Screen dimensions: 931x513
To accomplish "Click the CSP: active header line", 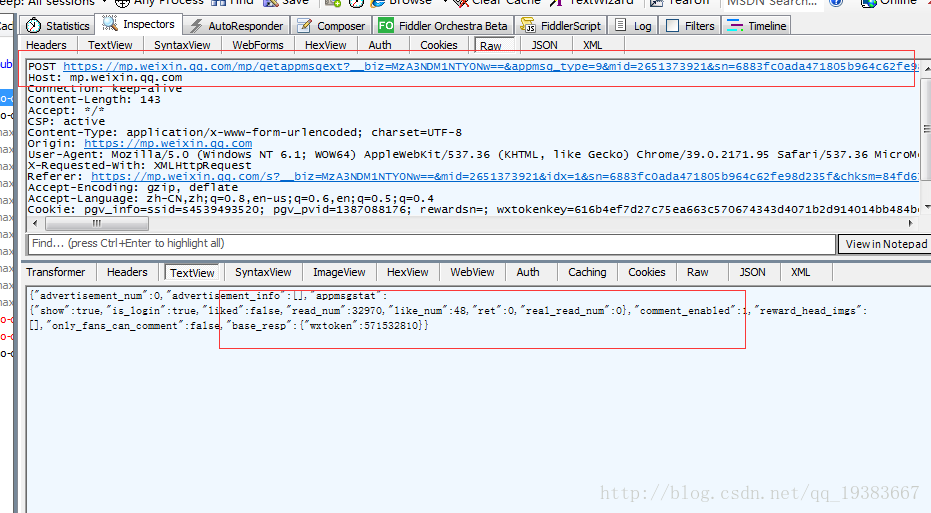I will [66, 121].
